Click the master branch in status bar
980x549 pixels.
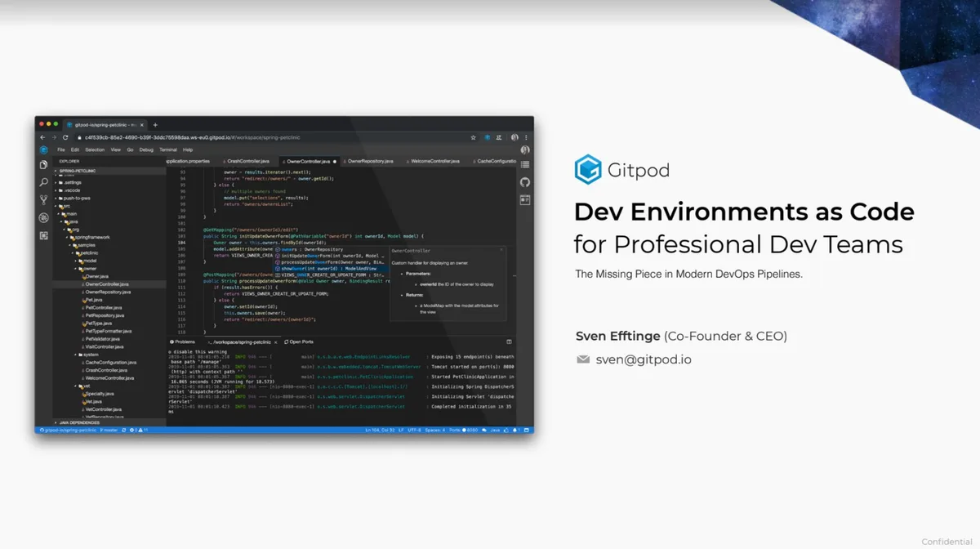click(x=109, y=430)
